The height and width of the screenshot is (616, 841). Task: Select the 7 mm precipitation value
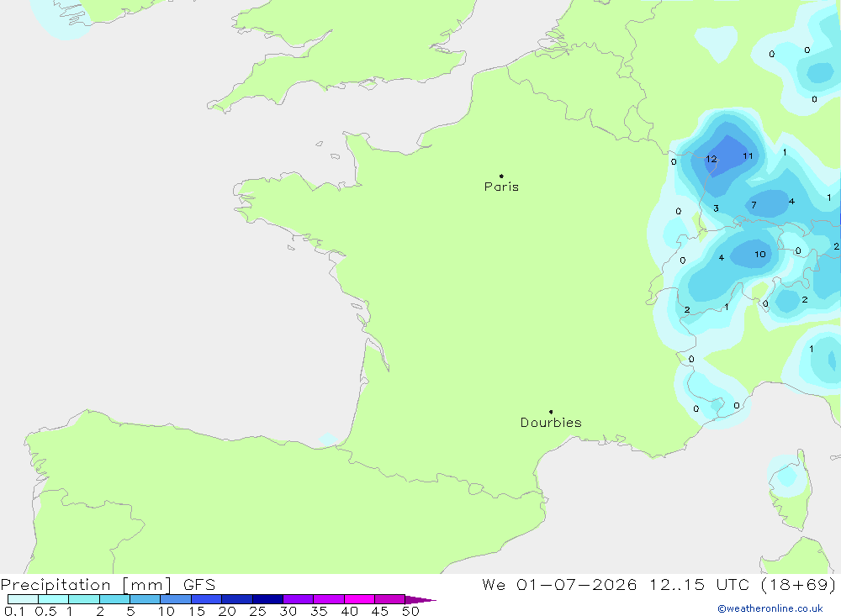pyautogui.click(x=754, y=205)
